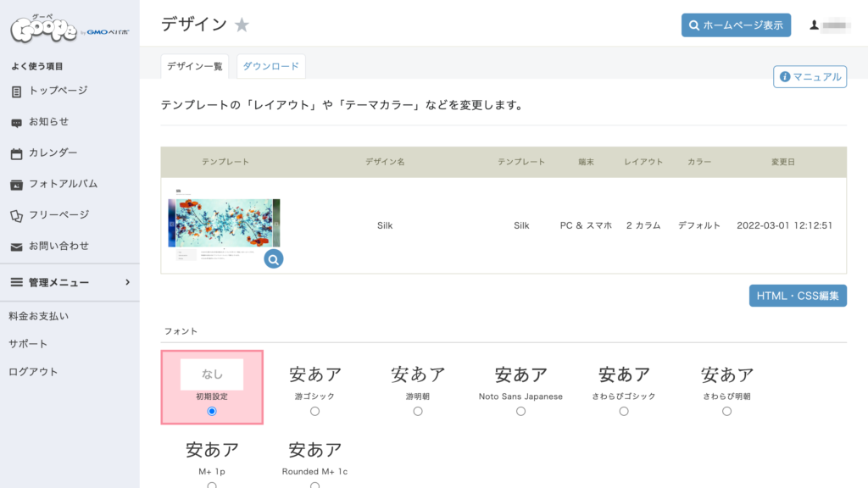Click the お問い合わせ envelope icon

pyautogui.click(x=17, y=247)
